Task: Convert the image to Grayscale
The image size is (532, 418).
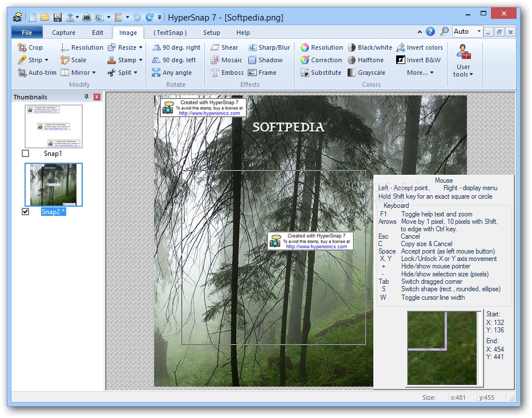Action: point(366,73)
